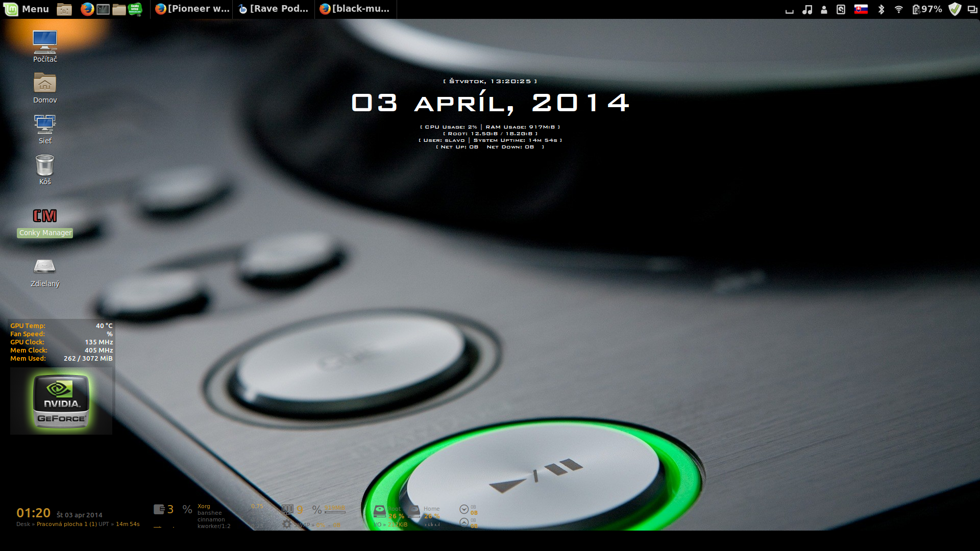Click the User: slavo uptime line

[490, 140]
